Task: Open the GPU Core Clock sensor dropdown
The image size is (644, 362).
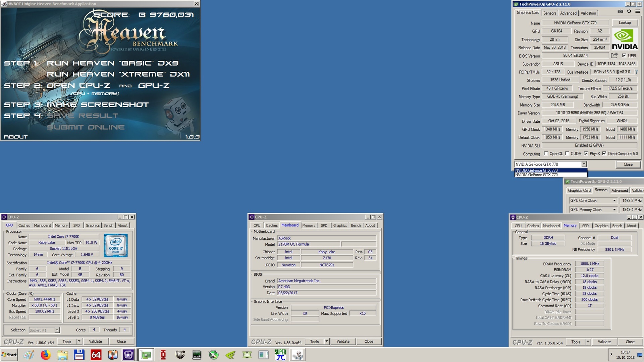Action: (614, 200)
